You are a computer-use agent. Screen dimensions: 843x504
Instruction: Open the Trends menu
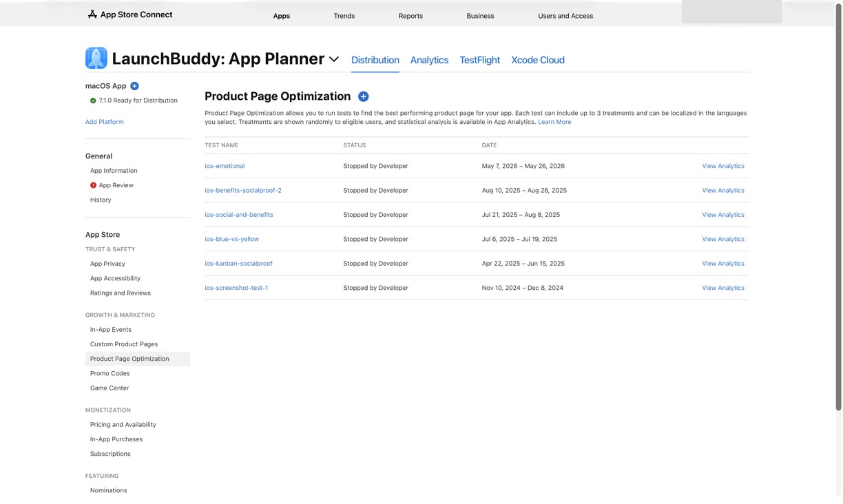tap(344, 16)
